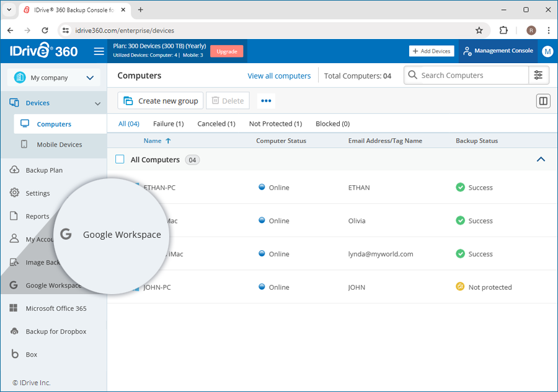
Task: Open Computers in the sidebar
Action: 60,124
